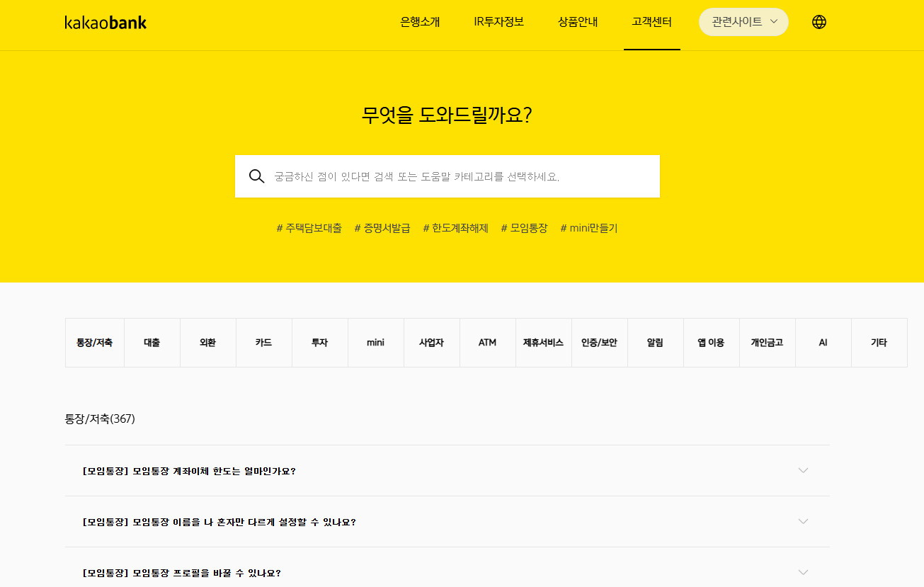
Task: Select the 앱 이용 category tab
Action: pyautogui.click(x=712, y=343)
